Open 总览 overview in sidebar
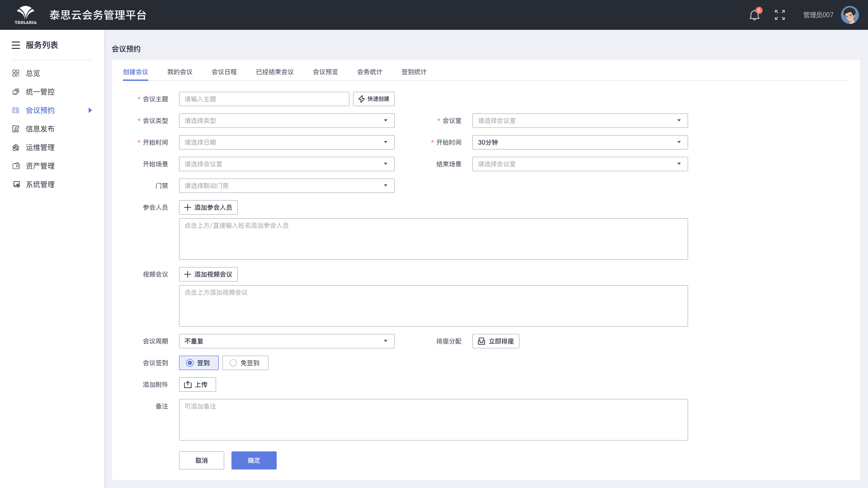868x488 pixels. coord(33,73)
